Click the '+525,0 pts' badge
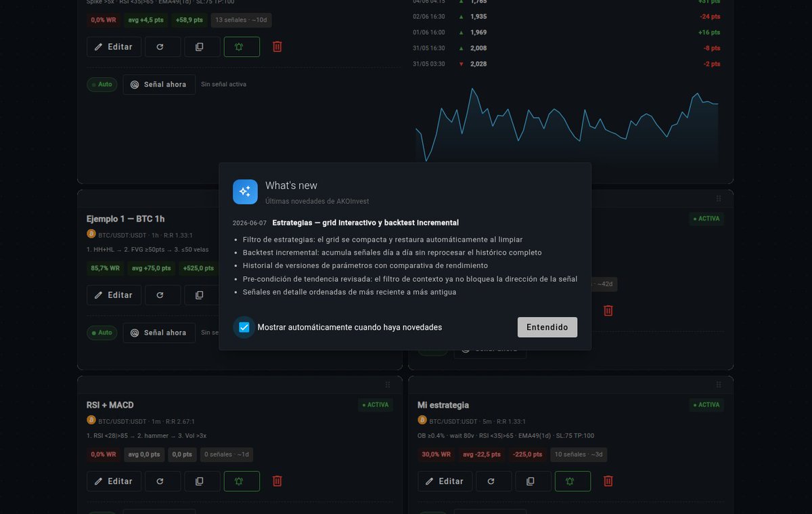This screenshot has height=514, width=812. point(198,268)
